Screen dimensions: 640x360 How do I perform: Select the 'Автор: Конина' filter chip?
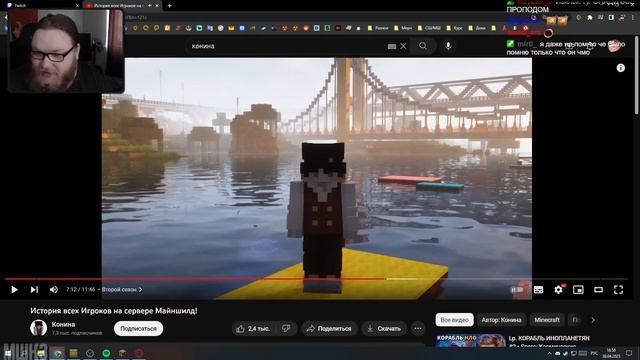[501, 320]
